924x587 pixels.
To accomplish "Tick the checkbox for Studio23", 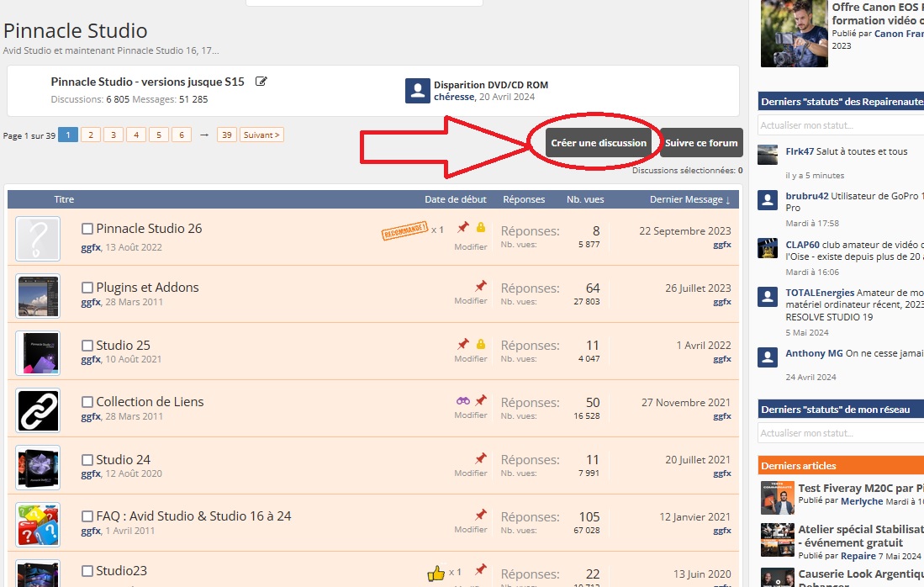I will pos(87,571).
